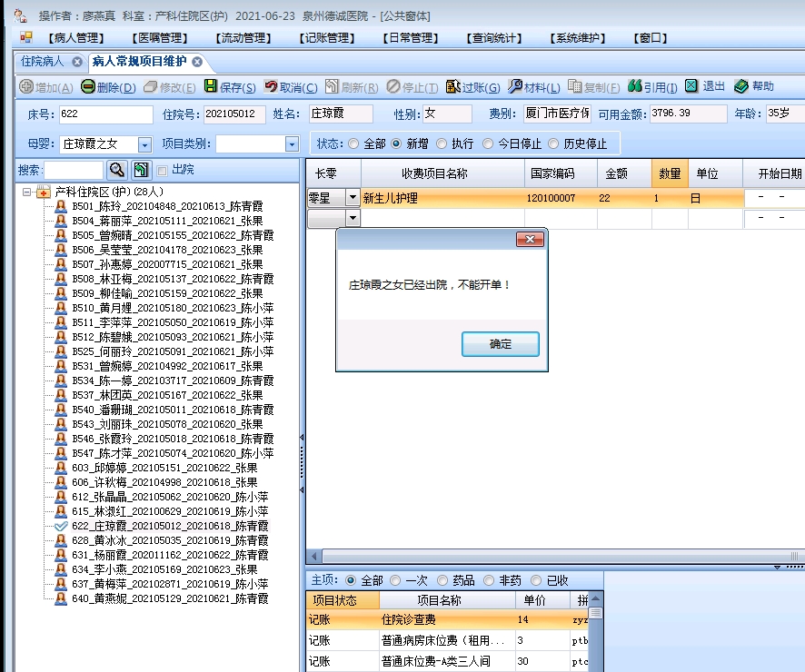Click checkmark icon of 622_庄琼霞 row
This screenshot has width=805, height=672.
pyautogui.click(x=61, y=526)
